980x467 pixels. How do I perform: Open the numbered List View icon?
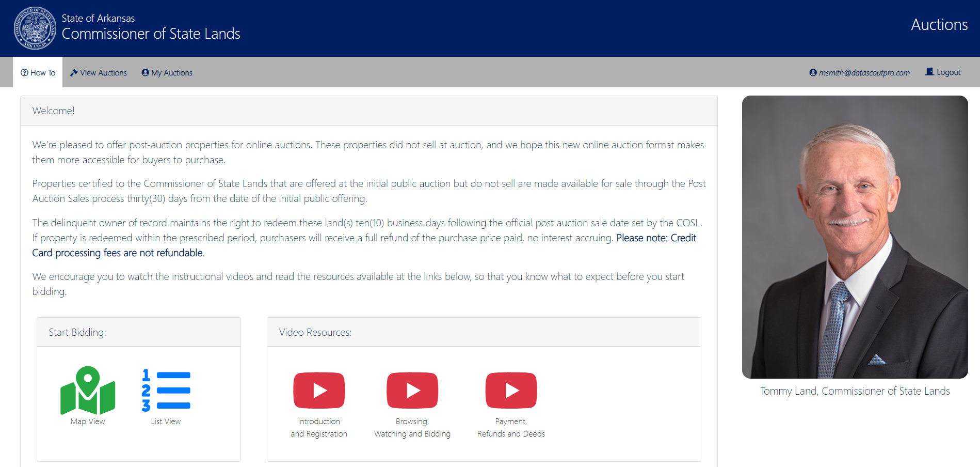pos(166,391)
